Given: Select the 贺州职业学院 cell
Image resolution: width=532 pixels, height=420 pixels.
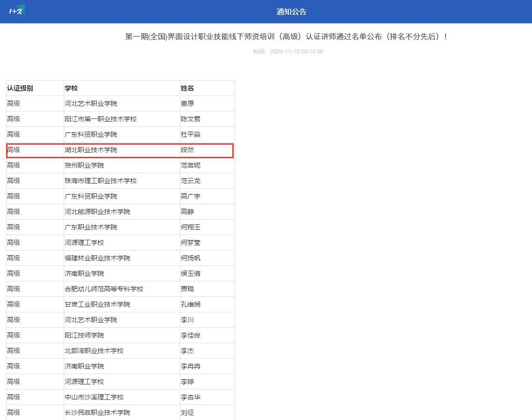Looking at the screenshot, I should (x=84, y=165).
